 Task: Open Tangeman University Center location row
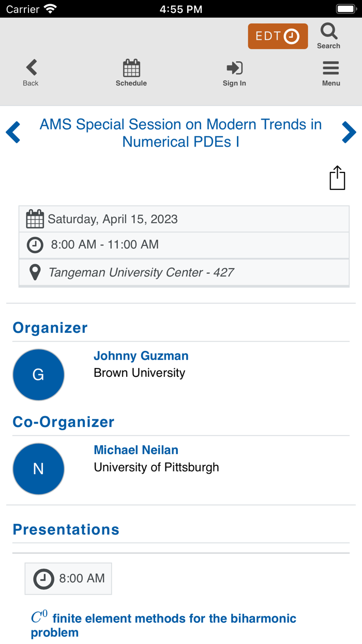(184, 272)
